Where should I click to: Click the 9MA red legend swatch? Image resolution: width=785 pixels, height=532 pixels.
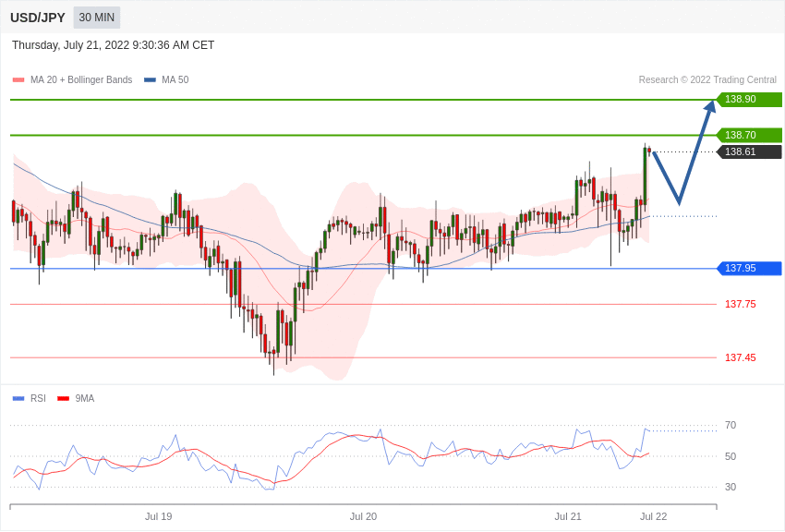coord(64,399)
